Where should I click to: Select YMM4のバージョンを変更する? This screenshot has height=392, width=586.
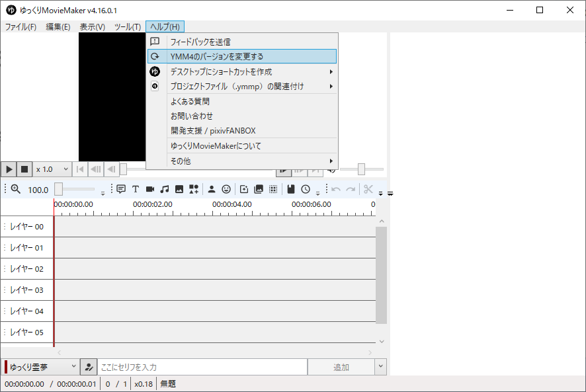(242, 56)
